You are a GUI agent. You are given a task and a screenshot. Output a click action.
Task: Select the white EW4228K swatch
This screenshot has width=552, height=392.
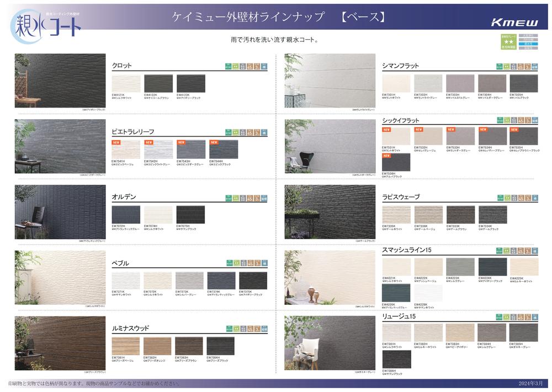(x=428, y=293)
